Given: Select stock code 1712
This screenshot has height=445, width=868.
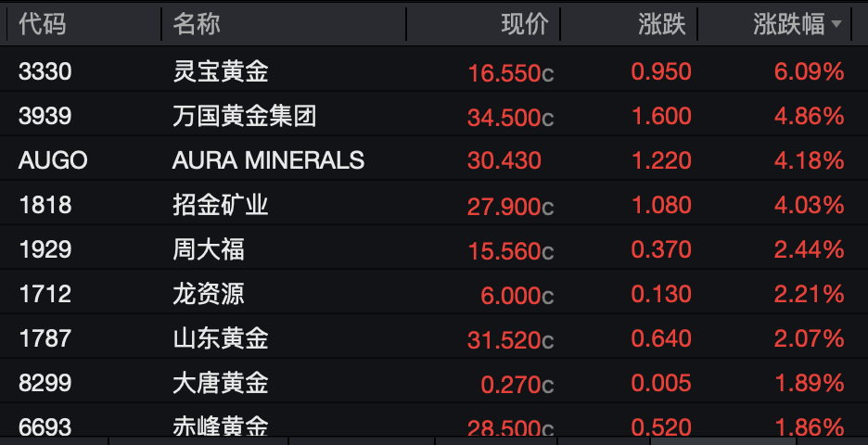Looking at the screenshot, I should [x=45, y=294].
